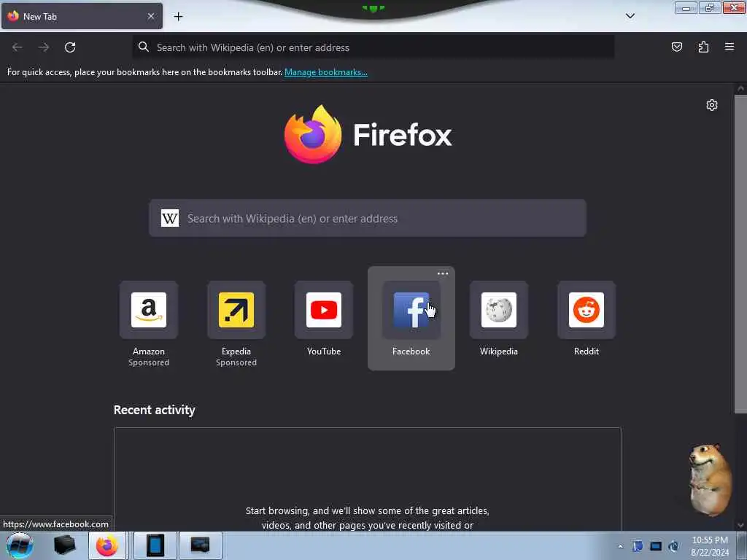Click the Firefox taskbar button

[107, 545]
